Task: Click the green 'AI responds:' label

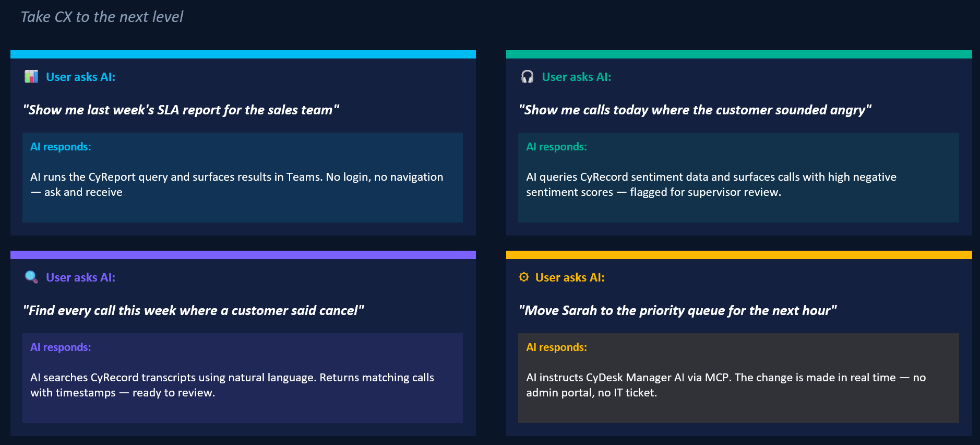Action: tap(556, 147)
